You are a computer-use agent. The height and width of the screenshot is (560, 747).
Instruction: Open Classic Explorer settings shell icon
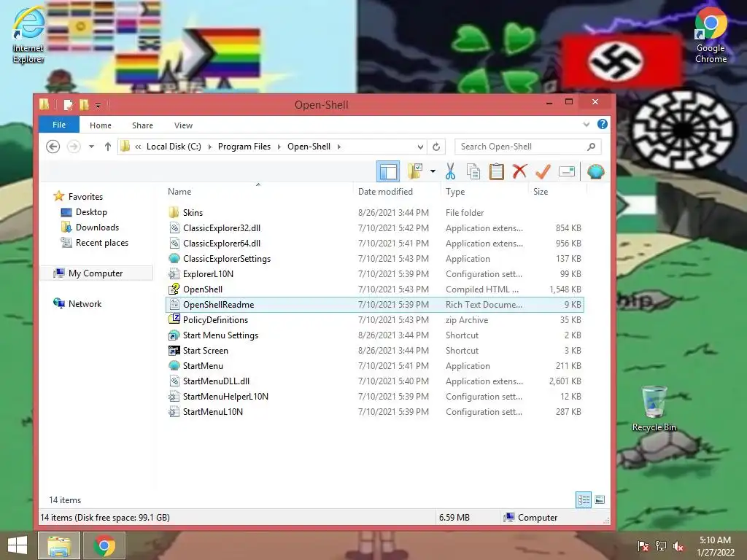point(595,171)
